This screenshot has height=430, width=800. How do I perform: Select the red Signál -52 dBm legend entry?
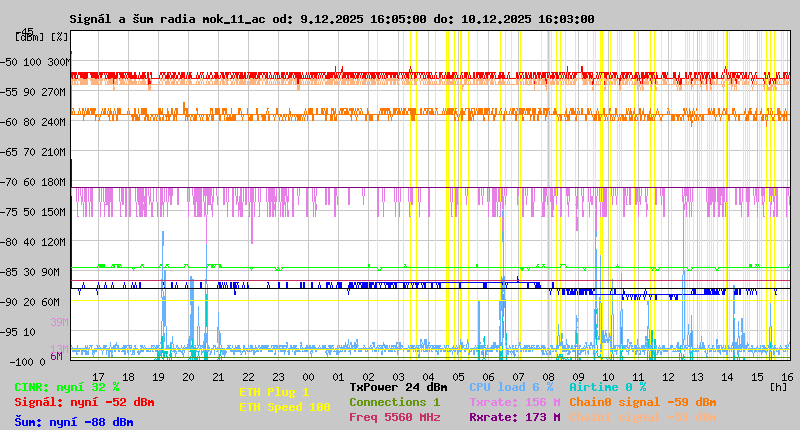(84, 403)
